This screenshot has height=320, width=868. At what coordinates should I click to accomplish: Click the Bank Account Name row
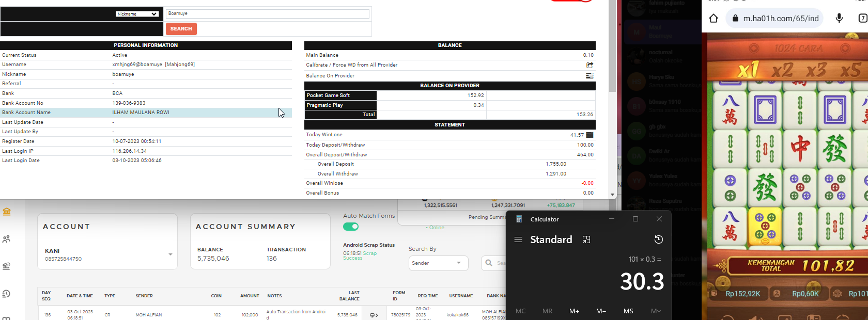pyautogui.click(x=146, y=113)
